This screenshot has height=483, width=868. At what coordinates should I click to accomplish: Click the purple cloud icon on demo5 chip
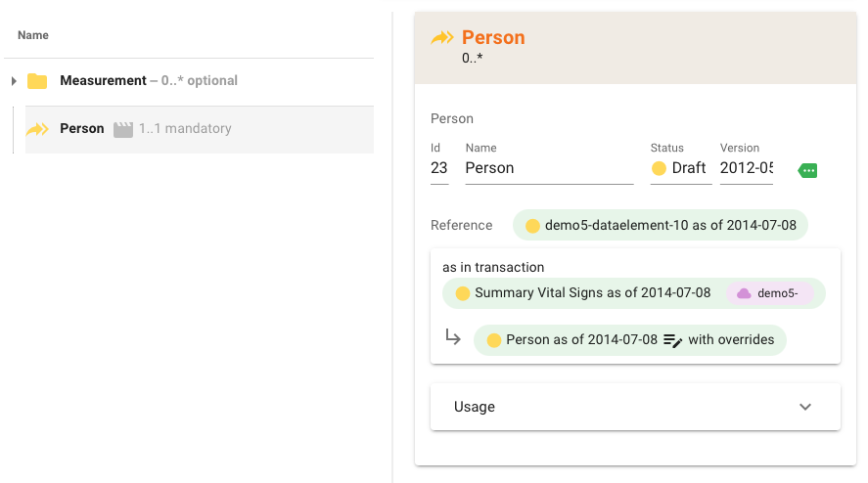pos(744,293)
